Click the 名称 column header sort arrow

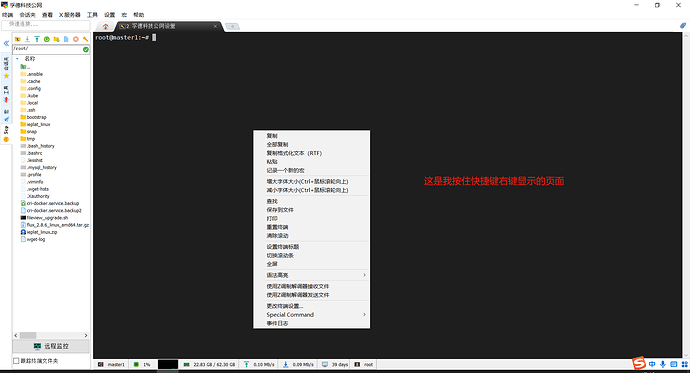[x=17, y=59]
